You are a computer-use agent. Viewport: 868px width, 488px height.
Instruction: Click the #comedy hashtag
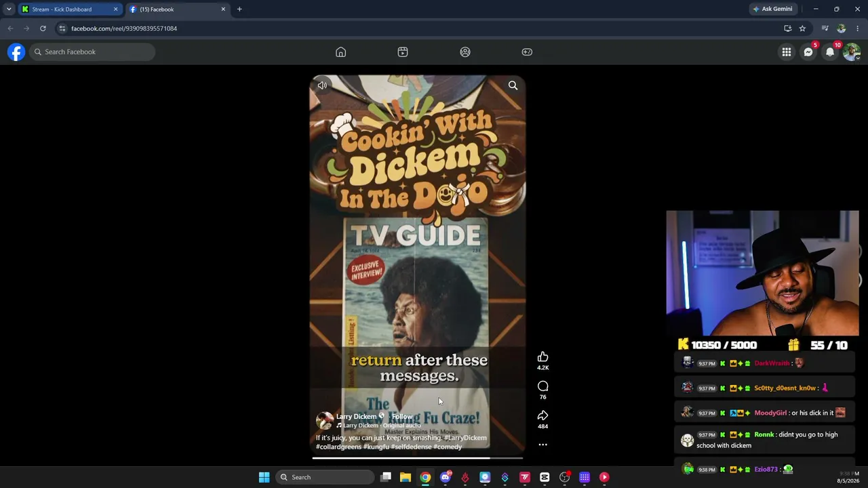448,447
